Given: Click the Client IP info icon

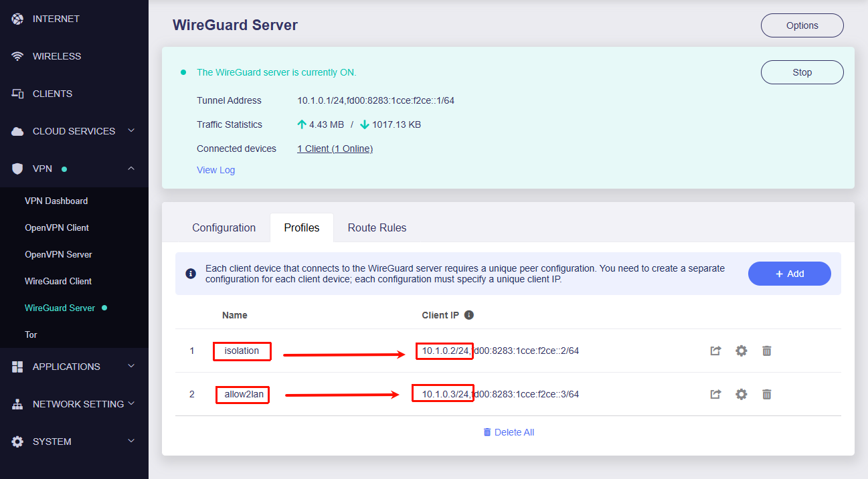Looking at the screenshot, I should [x=469, y=315].
